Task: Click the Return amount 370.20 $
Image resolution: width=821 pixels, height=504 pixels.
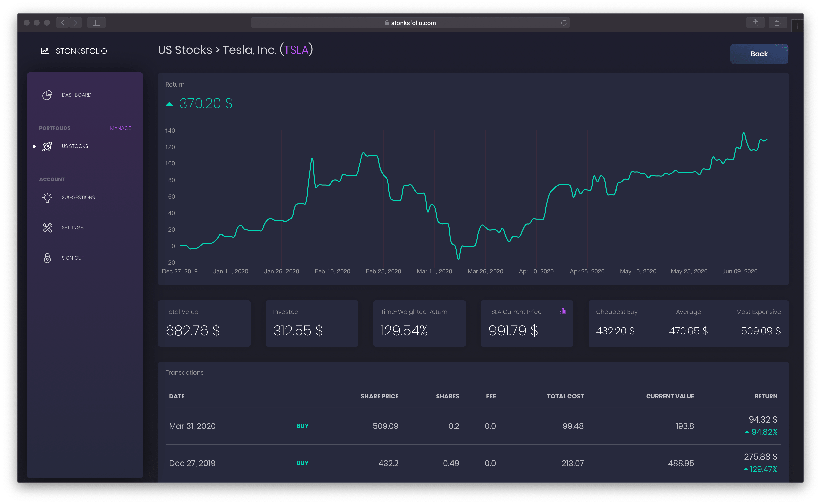Action: [206, 103]
